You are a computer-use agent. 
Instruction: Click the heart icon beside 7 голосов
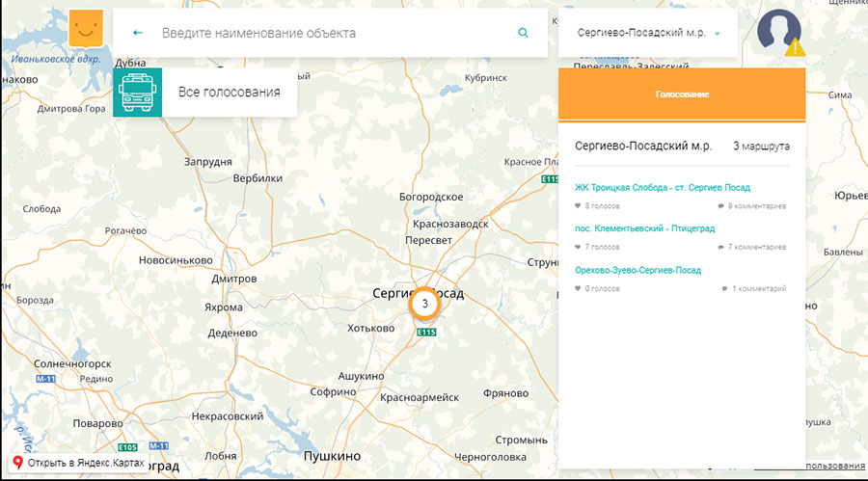click(579, 248)
